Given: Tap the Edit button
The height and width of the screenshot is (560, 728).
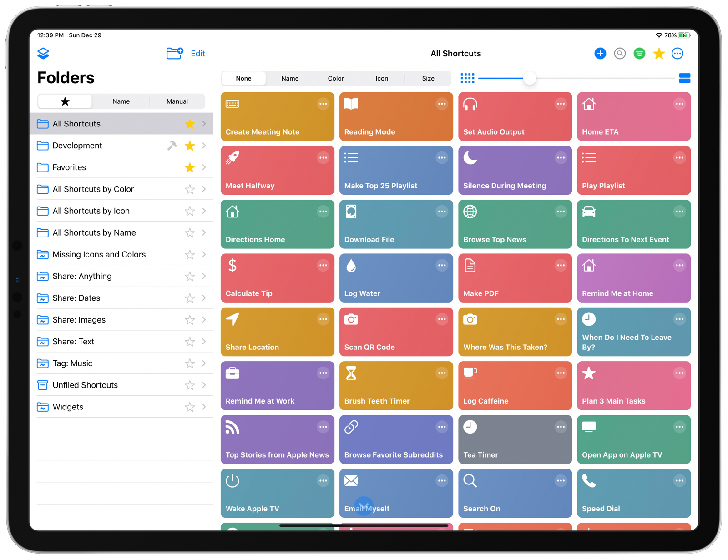Looking at the screenshot, I should pos(198,54).
